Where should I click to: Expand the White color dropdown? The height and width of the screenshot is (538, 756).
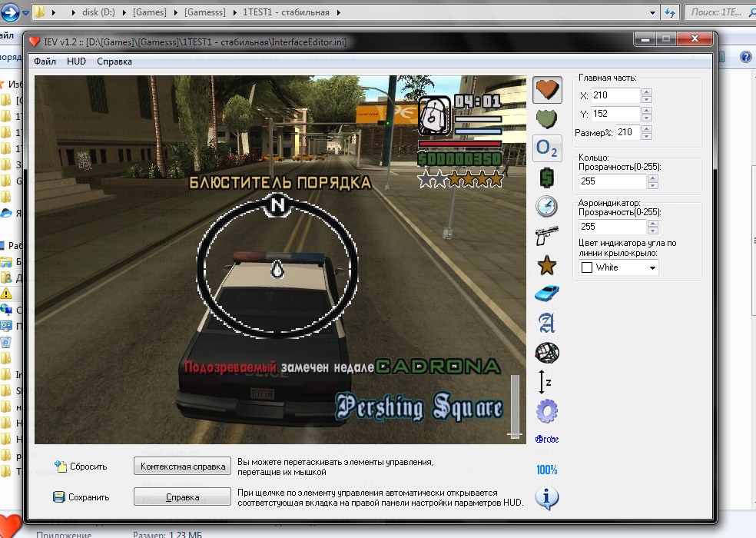point(652,267)
